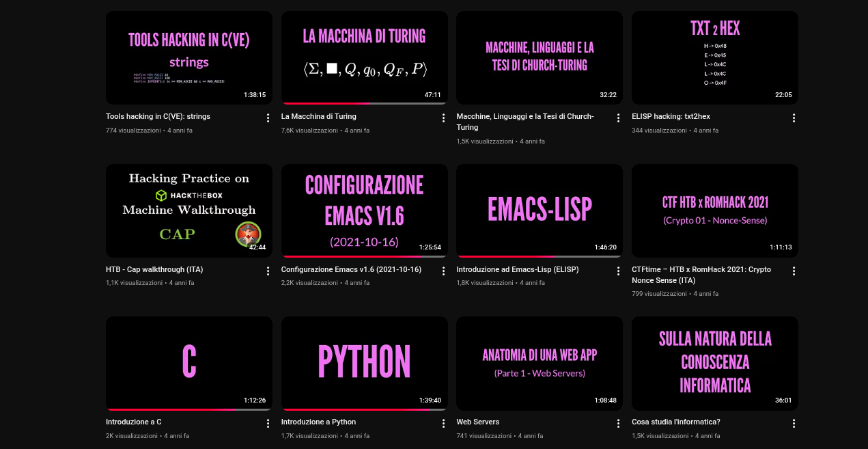Click watch progress bar on La Macchina di Turing
868x449 pixels.
365,103
